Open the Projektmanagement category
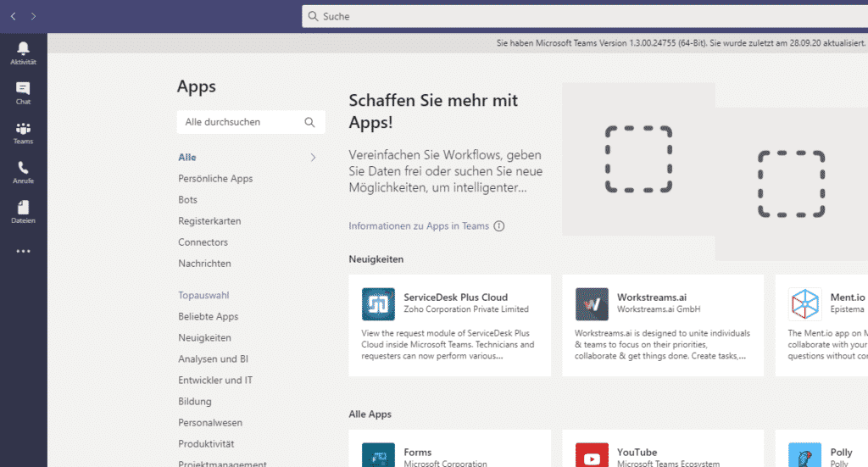This screenshot has height=467, width=868. (x=222, y=464)
